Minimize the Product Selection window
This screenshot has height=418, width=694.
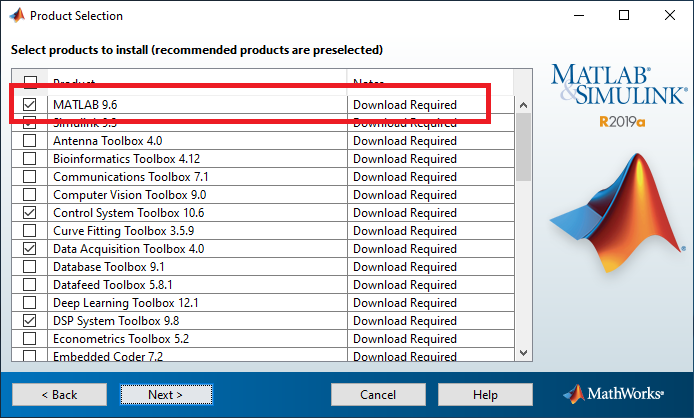579,15
